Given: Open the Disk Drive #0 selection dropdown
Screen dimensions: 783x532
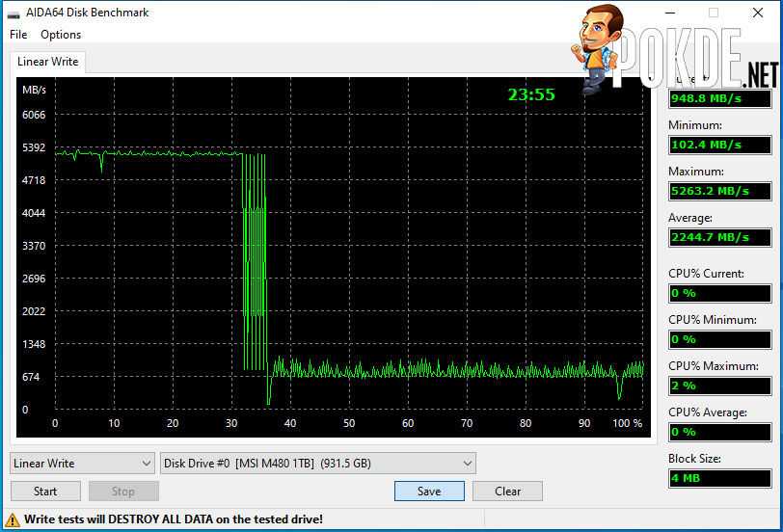Looking at the screenshot, I should pyautogui.click(x=318, y=464).
